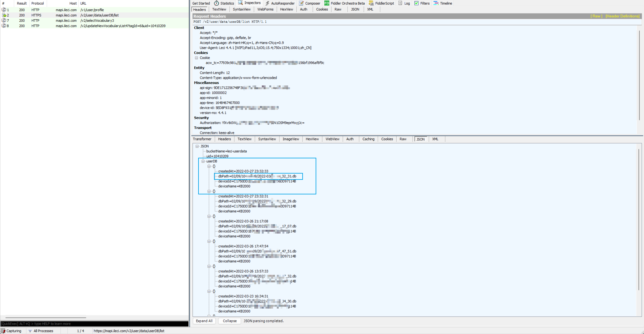Toggle the Filters checkbox tab
The height and width of the screenshot is (334, 644).
pos(416,3)
